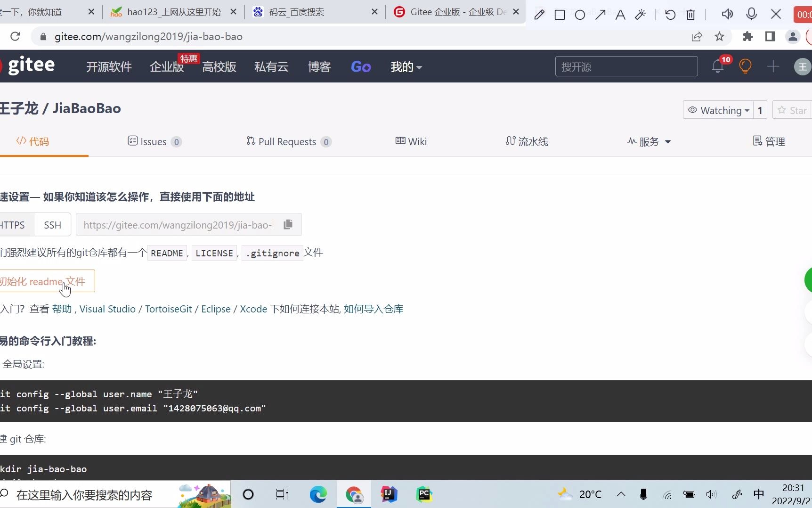
Task: Undo the last annotation
Action: 670,15
